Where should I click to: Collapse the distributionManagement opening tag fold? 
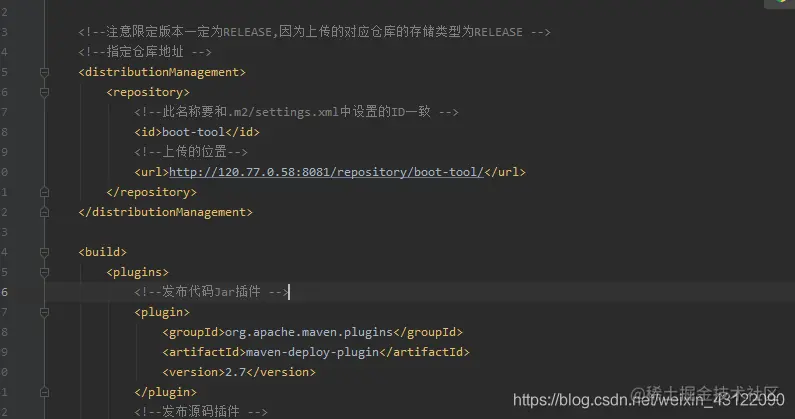pyautogui.click(x=45, y=73)
